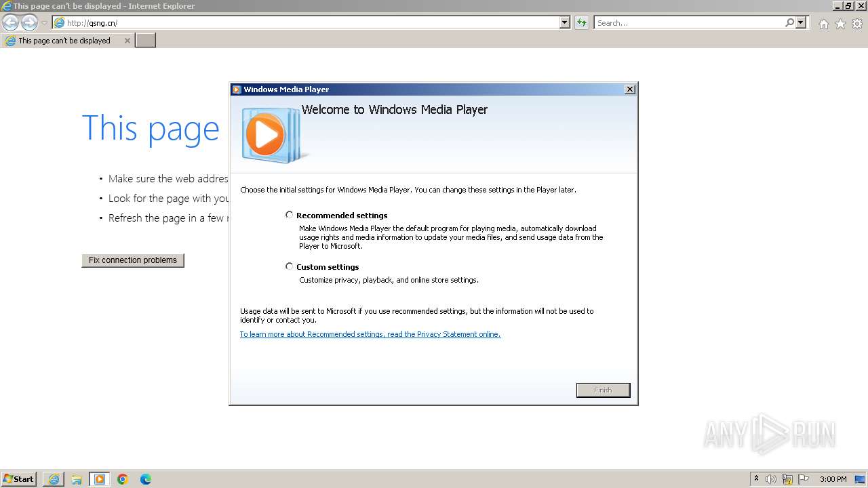Switch to Windows Media Player on taskbar
The width and height of the screenshot is (868, 488).
(x=100, y=479)
